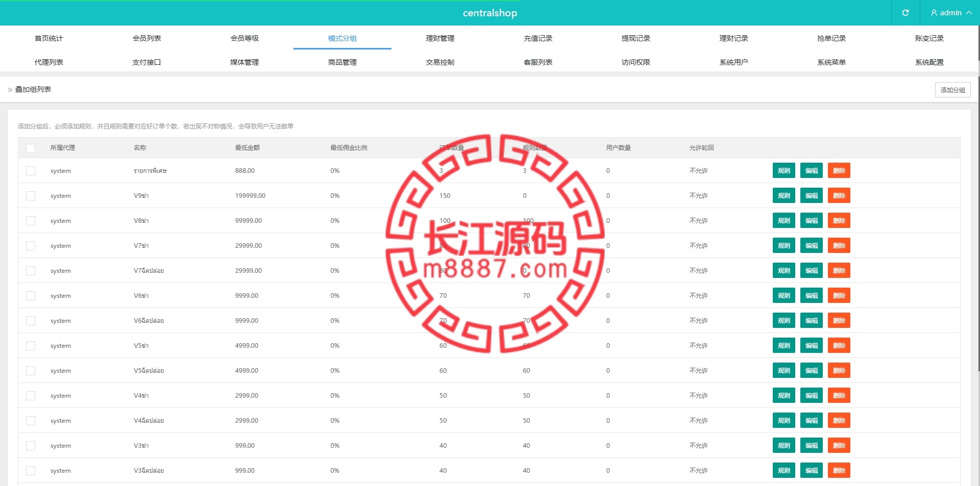This screenshot has width=980, height=486.
Task: Check the row with amount 99999.00
Action: point(31,221)
